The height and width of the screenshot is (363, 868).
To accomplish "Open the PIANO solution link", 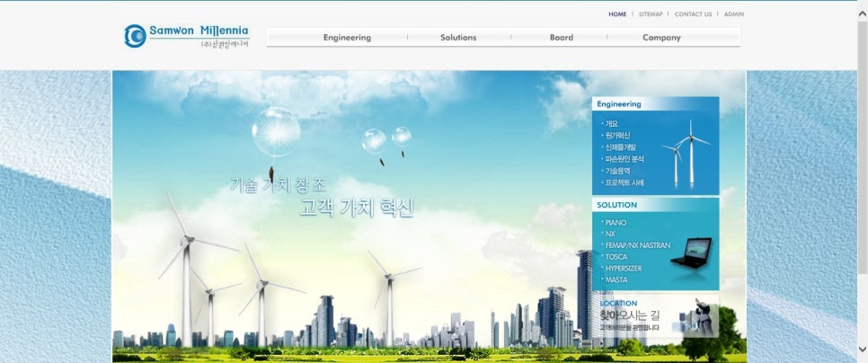I will [x=615, y=223].
